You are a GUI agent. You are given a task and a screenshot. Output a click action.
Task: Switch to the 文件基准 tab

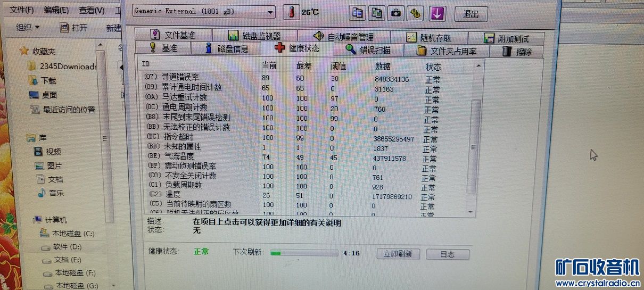[x=174, y=35]
